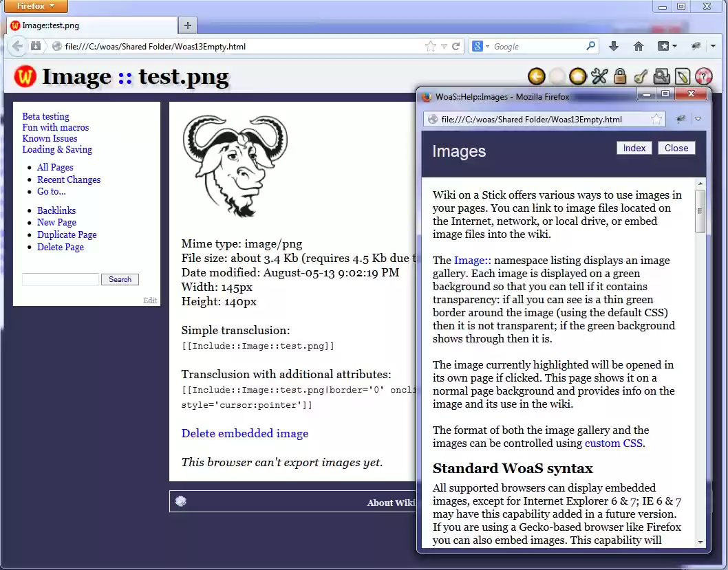Open the Recent Changes sidebar link
This screenshot has width=728, height=570.
(69, 179)
